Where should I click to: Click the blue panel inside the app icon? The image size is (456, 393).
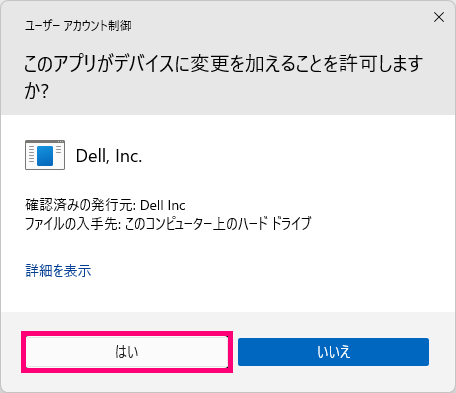[x=45, y=156]
